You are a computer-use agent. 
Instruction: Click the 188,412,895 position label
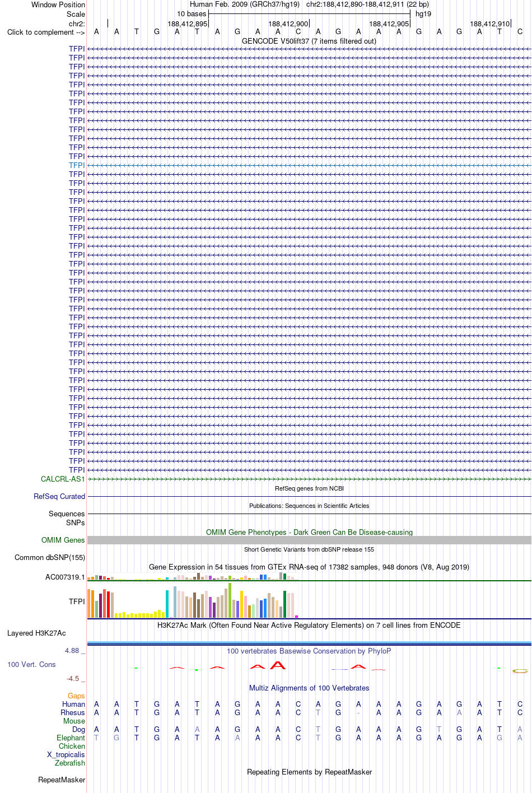click(188, 24)
